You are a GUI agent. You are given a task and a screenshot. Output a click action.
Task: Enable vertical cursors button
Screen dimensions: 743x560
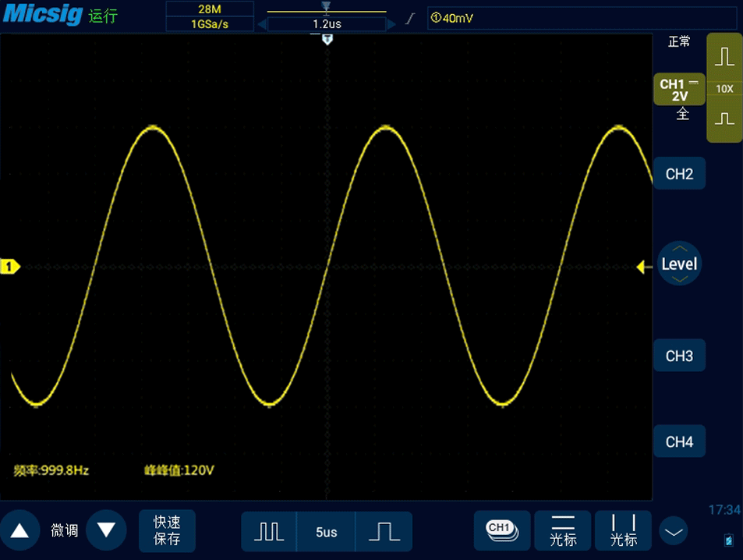click(x=623, y=530)
